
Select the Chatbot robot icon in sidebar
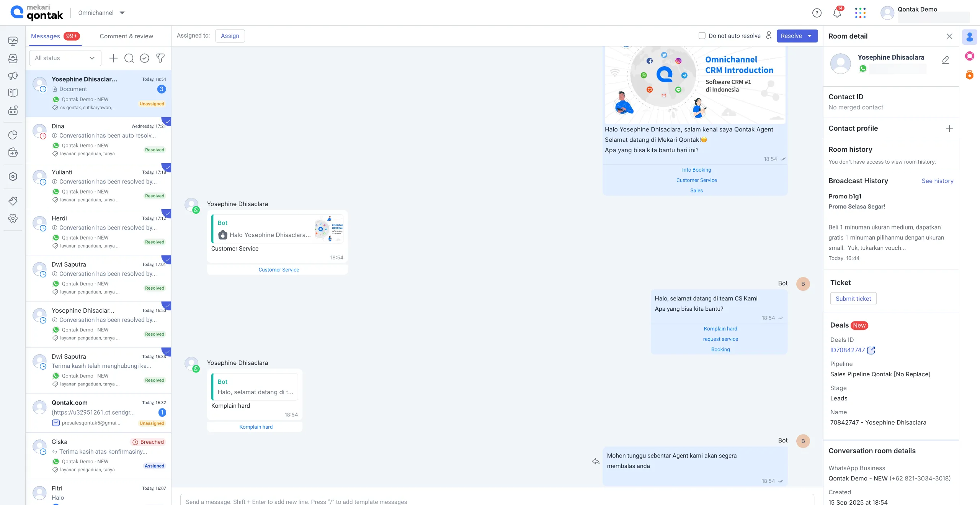coord(13,110)
